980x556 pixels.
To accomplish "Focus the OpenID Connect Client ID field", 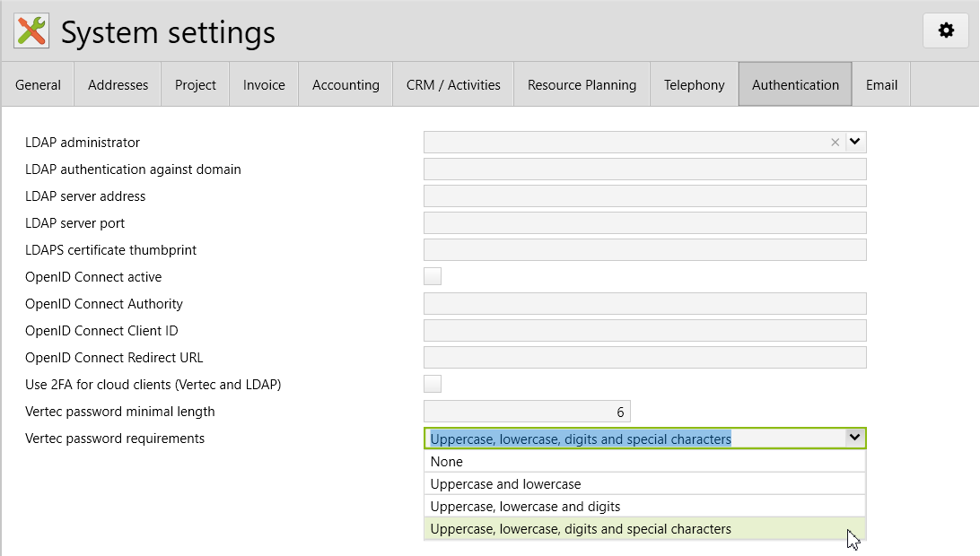I will coord(643,330).
